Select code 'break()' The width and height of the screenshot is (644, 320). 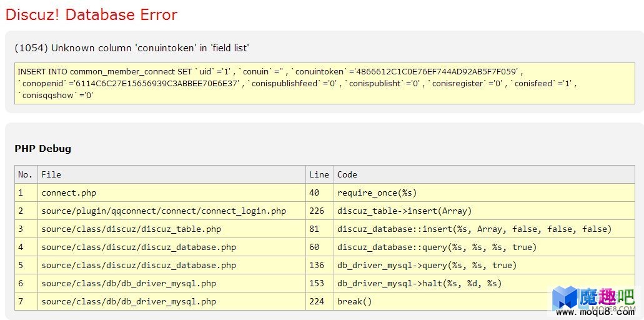click(354, 301)
